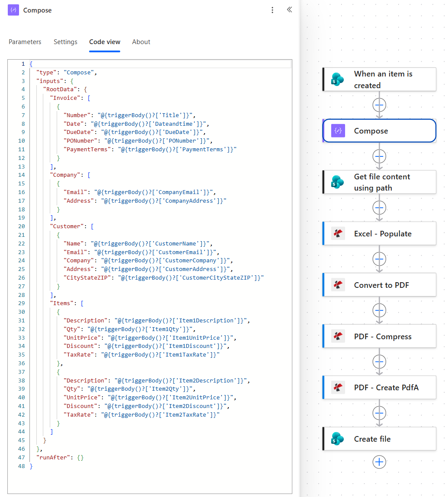
Task: Collapse the Compose panel with double chevron
Action: tap(289, 10)
